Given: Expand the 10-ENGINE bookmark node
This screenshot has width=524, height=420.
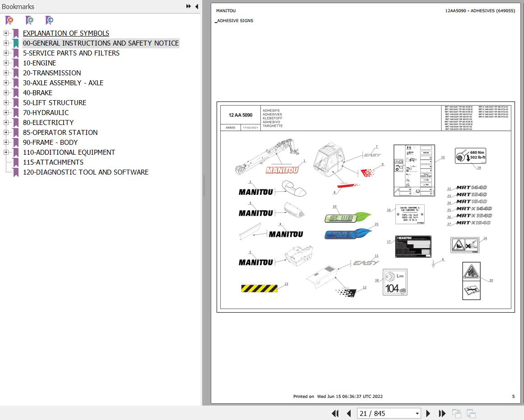Looking at the screenshot, I should point(6,63).
